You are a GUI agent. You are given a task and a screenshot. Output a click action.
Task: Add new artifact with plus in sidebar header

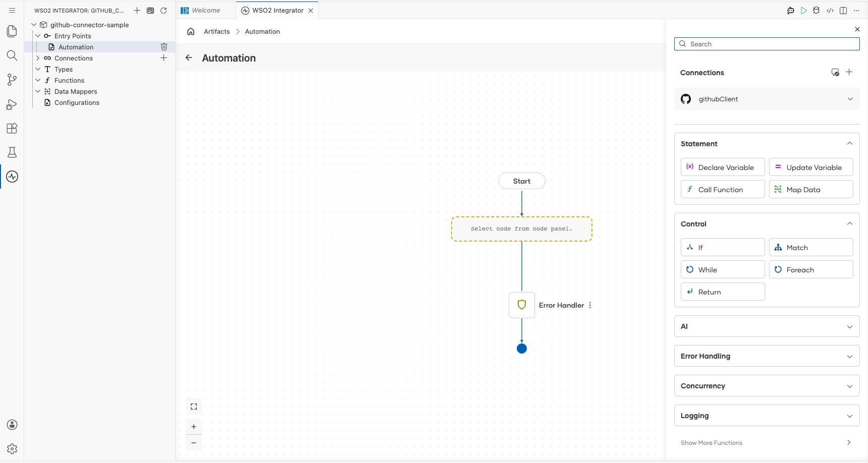(x=137, y=10)
